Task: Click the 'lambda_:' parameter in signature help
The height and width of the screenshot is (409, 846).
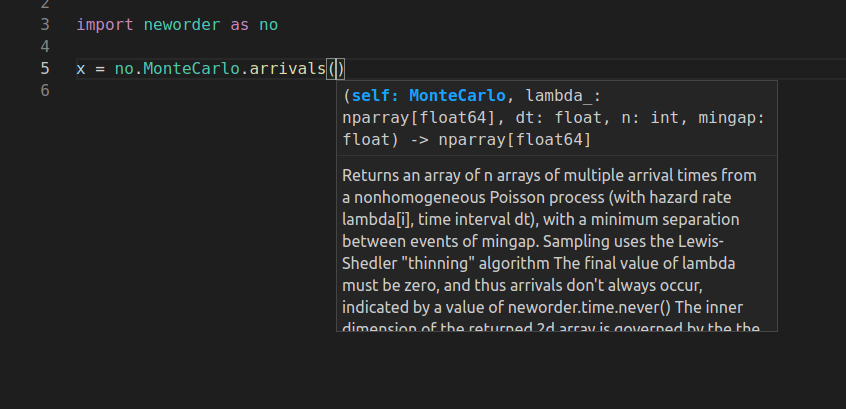Action: (563, 96)
